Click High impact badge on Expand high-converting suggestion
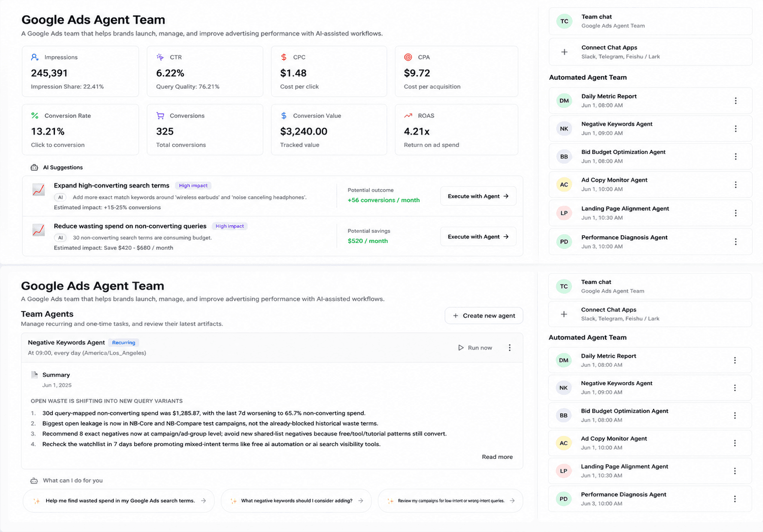The image size is (763, 532). 193,185
